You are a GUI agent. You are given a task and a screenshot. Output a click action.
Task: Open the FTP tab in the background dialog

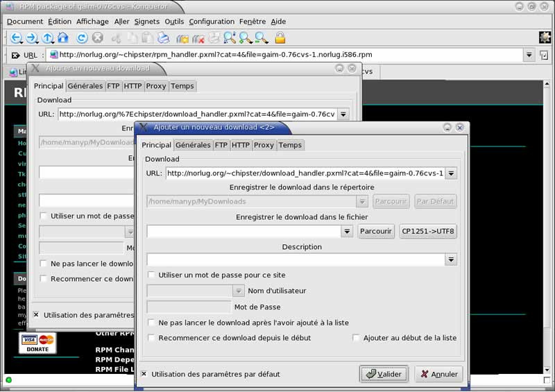113,86
